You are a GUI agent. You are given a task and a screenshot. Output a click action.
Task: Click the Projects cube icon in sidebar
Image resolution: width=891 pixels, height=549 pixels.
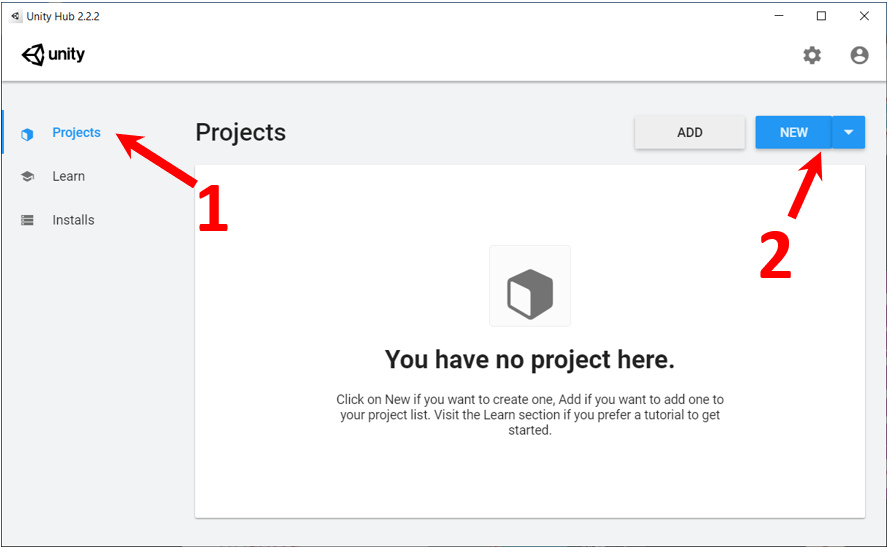(27, 134)
